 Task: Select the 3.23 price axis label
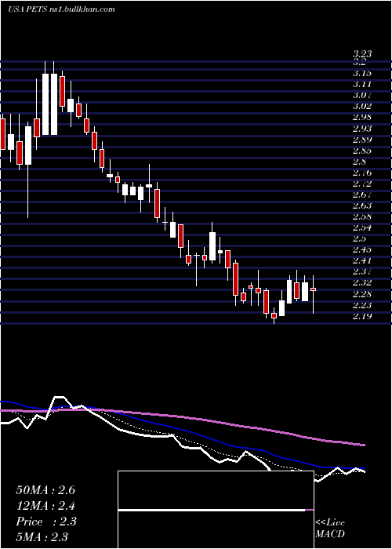click(x=362, y=54)
